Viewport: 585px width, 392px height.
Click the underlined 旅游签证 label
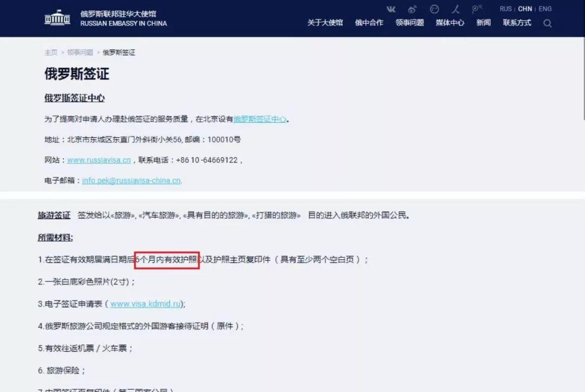54,215
